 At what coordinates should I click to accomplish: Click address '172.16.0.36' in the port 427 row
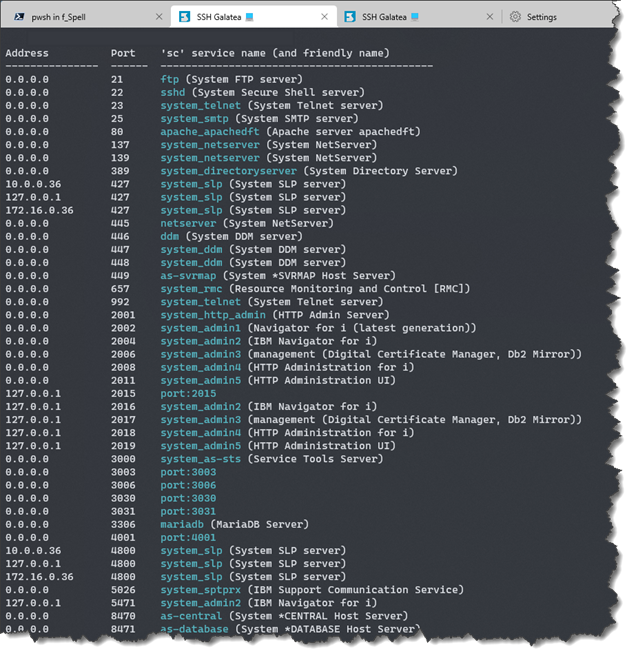[39, 210]
